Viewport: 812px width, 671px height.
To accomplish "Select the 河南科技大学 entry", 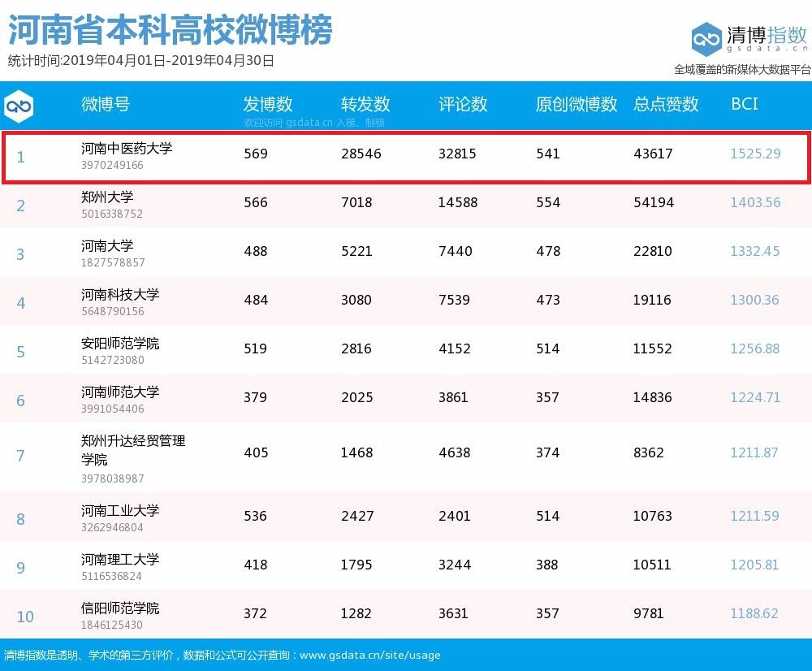I will click(x=120, y=295).
